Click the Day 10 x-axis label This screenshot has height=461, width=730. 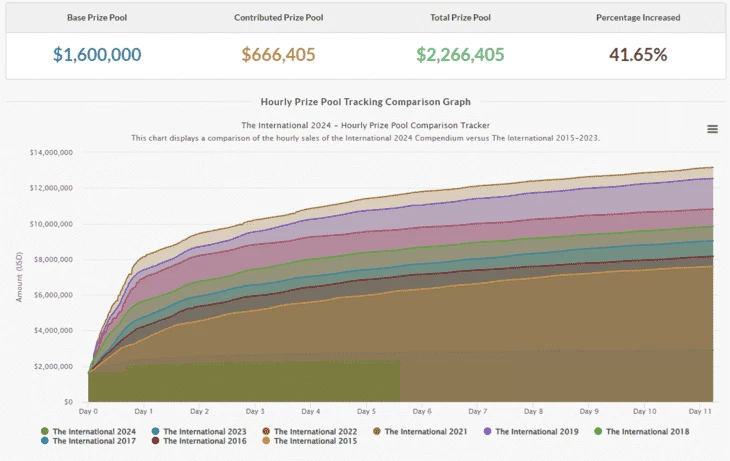(644, 411)
